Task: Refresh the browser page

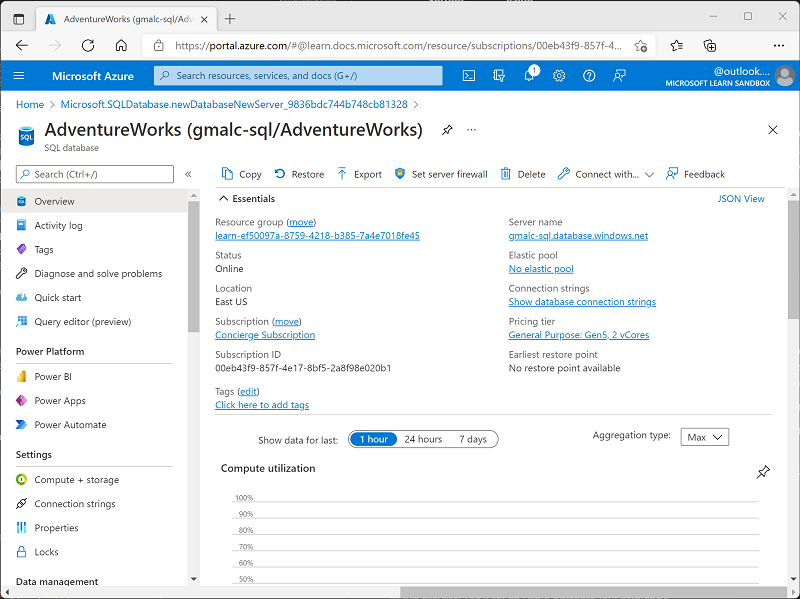Action: [88, 46]
